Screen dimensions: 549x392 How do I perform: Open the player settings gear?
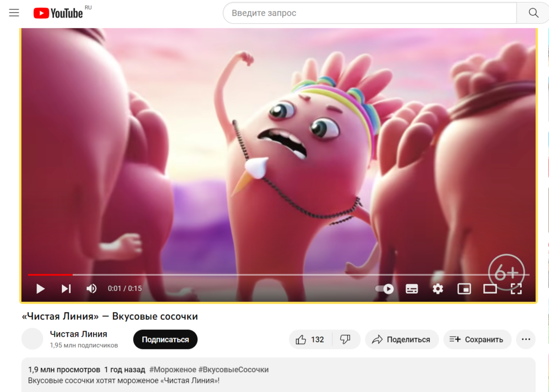(x=438, y=288)
